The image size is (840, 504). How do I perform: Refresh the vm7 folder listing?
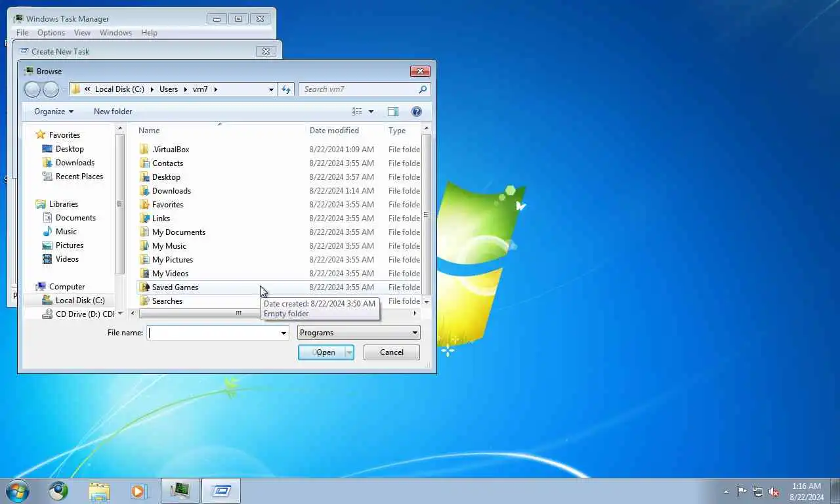pyautogui.click(x=286, y=89)
